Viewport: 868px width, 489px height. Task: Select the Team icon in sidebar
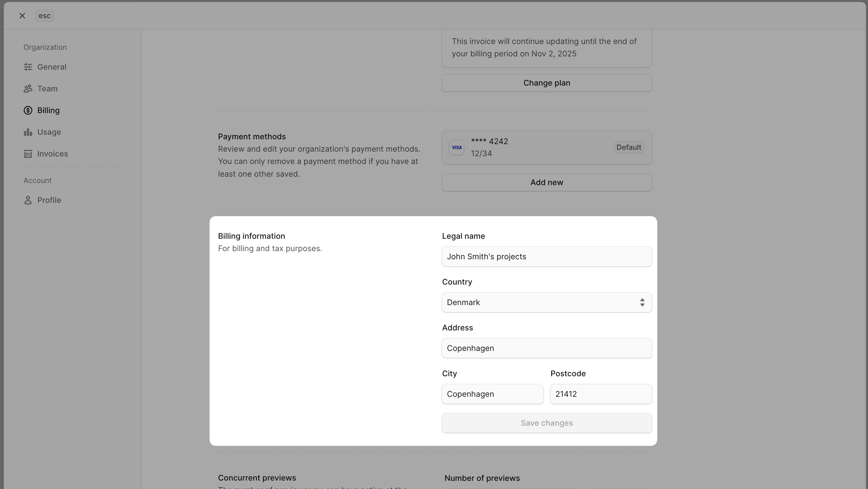click(28, 88)
